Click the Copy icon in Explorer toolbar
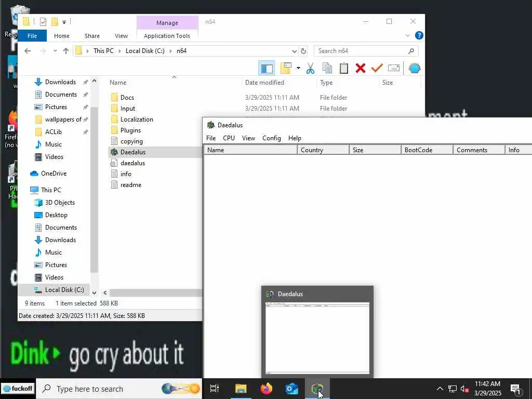The height and width of the screenshot is (399, 532). (327, 68)
